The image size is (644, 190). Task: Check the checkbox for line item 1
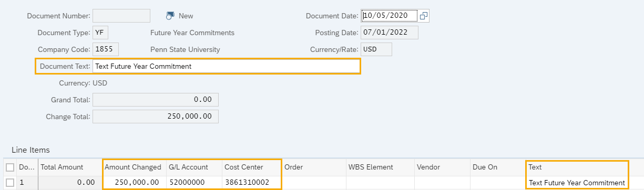10,183
